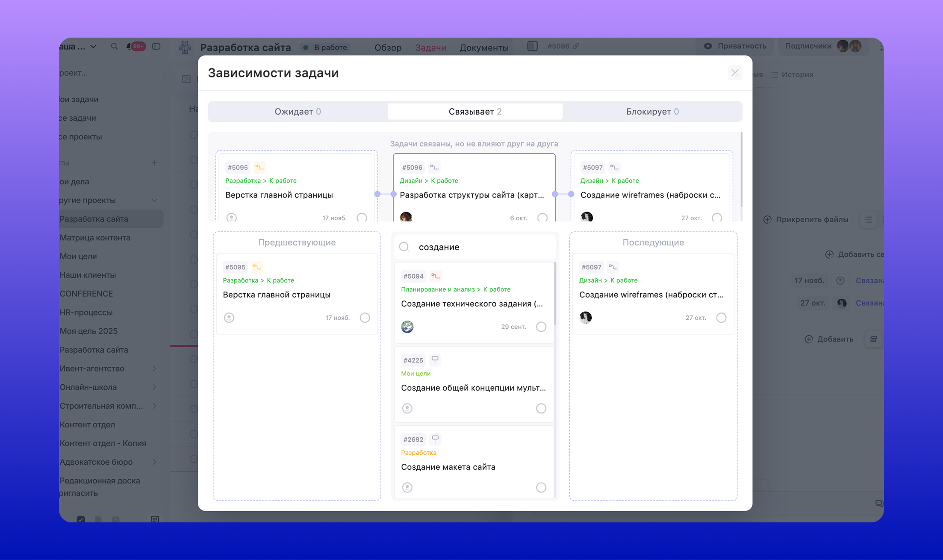This screenshot has width=943, height=560.
Task: Click dependency icon on task #5094
Action: click(x=435, y=276)
